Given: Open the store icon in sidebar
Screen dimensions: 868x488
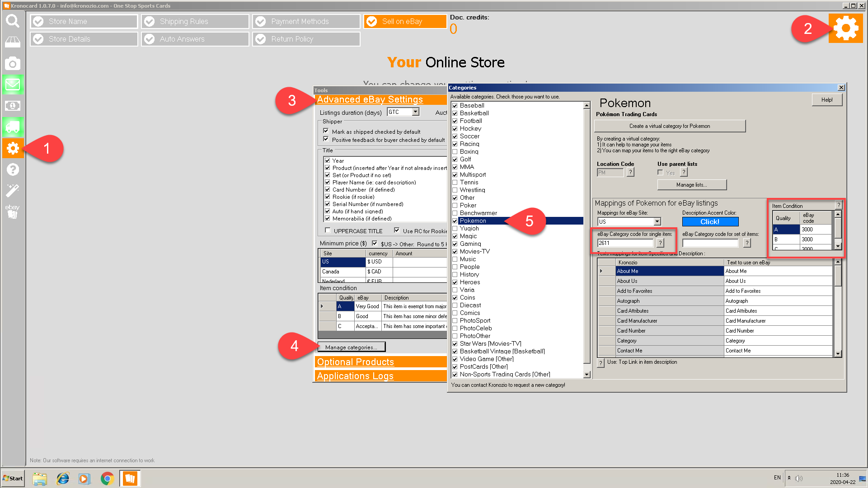Looking at the screenshot, I should point(13,42).
